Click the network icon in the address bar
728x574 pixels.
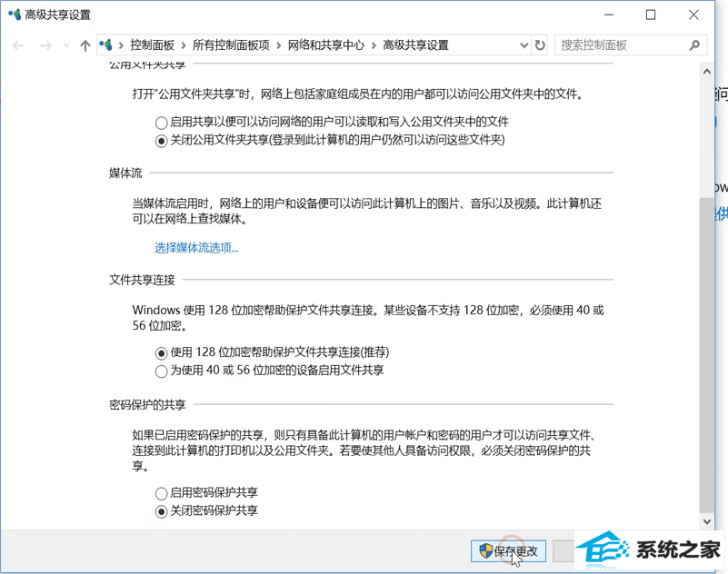105,45
